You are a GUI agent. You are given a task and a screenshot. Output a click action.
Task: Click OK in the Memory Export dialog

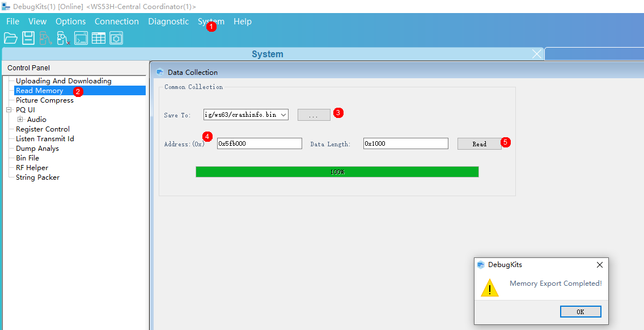click(581, 312)
